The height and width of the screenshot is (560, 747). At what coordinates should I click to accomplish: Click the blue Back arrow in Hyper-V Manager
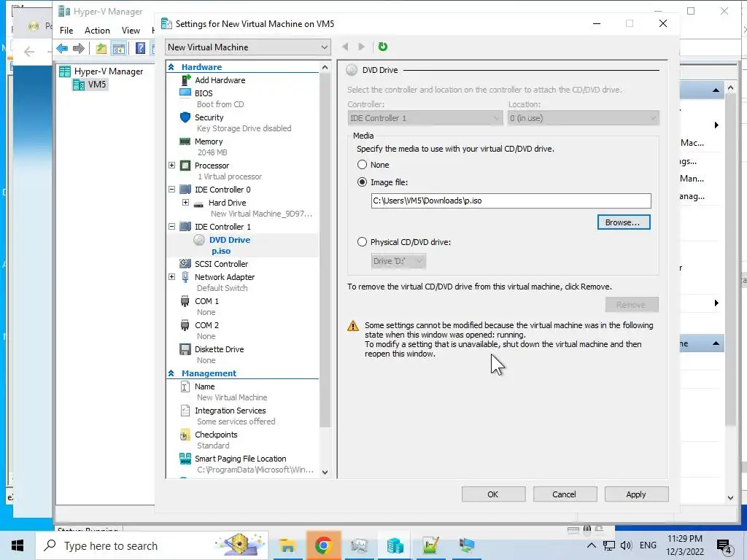coord(62,48)
